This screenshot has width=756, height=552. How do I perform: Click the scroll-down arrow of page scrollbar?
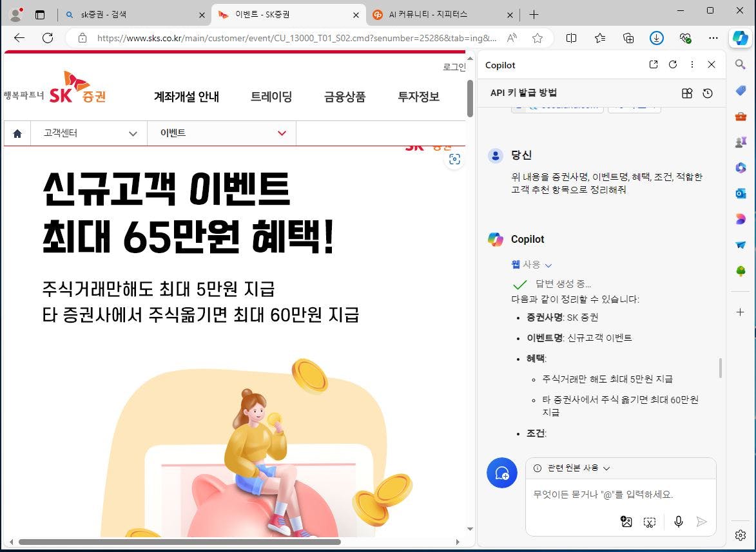click(x=470, y=529)
